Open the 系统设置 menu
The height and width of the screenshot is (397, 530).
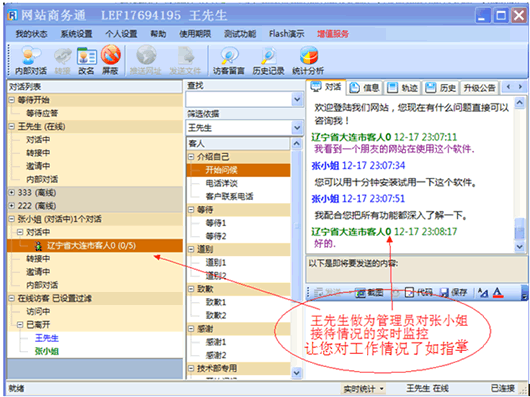(x=76, y=34)
